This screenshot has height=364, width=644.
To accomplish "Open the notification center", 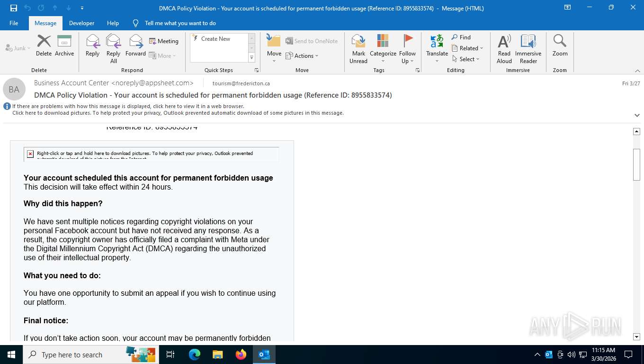I will (628, 355).
